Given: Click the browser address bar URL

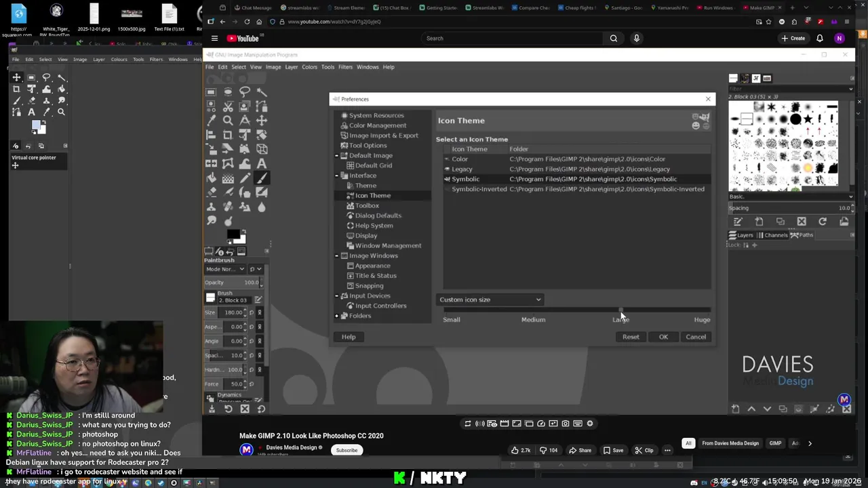Looking at the screenshot, I should point(334,22).
